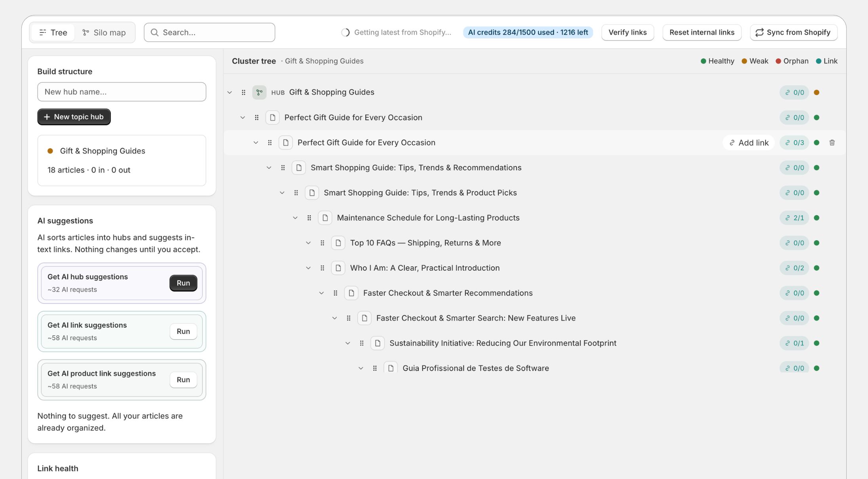The width and height of the screenshot is (868, 479).
Task: Select Guia Profissional de Testes de Software
Action: coord(476,368)
